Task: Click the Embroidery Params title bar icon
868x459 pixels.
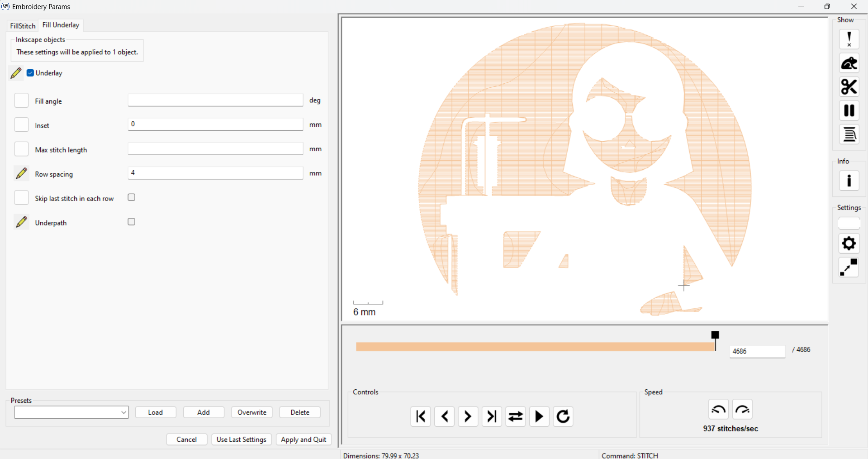Action: pyautogui.click(x=5, y=6)
